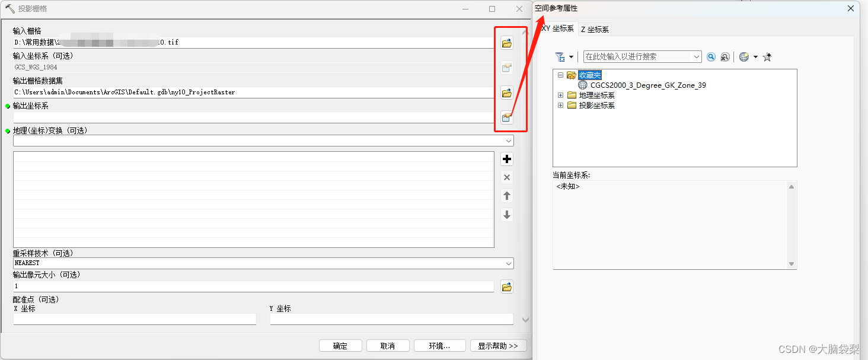Move transformation down with arrow icon
Viewport: 868px width, 360px height.
click(507, 215)
